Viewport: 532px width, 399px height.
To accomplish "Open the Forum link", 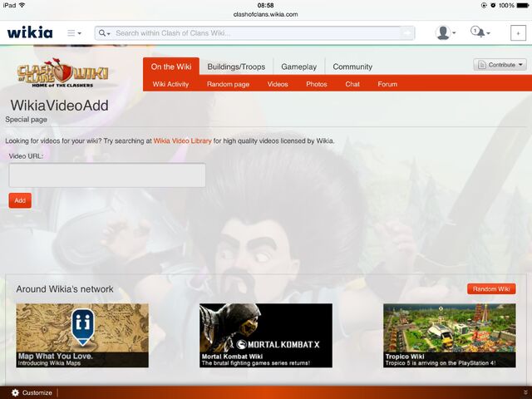I will (387, 84).
